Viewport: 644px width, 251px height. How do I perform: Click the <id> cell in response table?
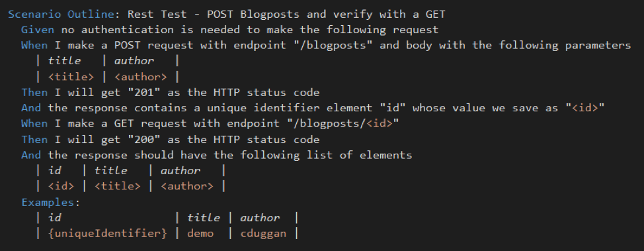61,186
